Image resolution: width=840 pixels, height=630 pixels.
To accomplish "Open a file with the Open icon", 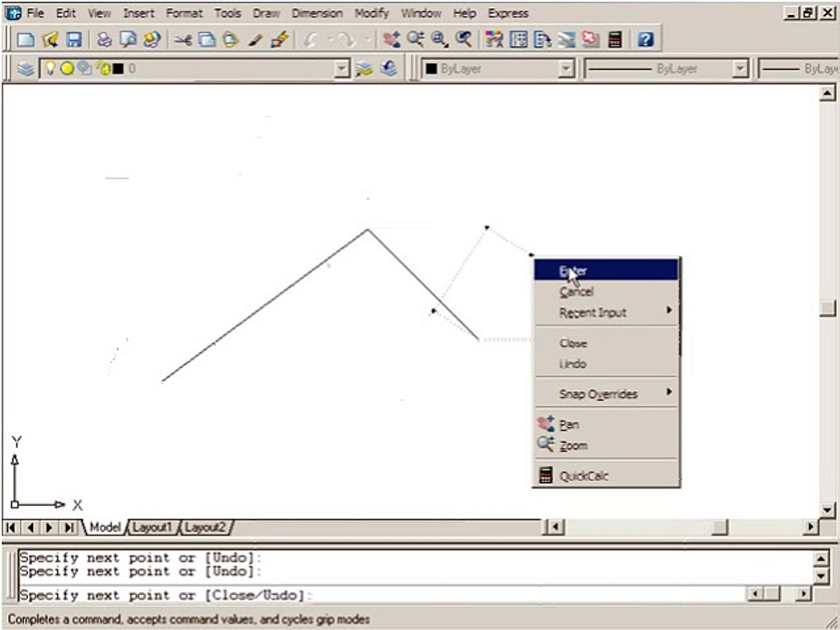I will tap(50, 39).
